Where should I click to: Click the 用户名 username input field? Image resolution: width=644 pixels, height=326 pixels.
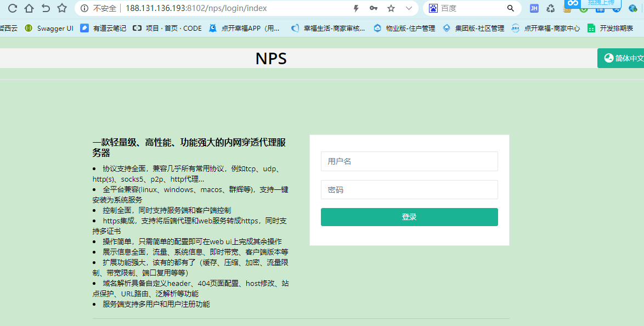tap(409, 161)
